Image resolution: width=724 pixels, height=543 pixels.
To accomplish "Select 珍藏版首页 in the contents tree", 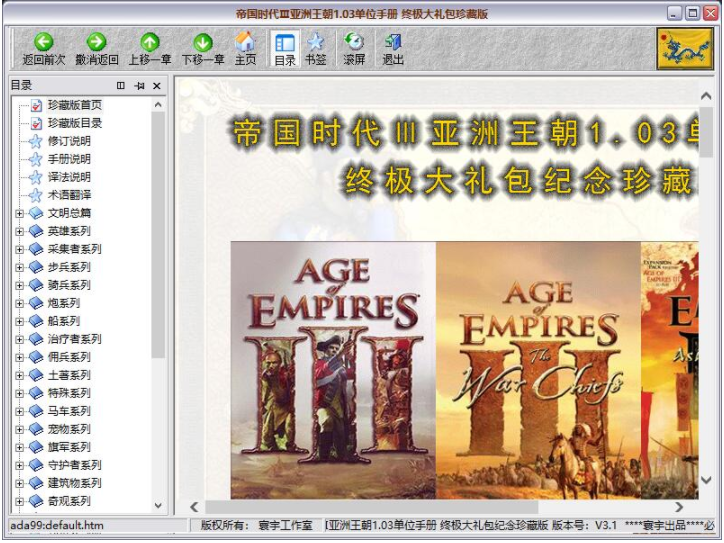I will click(74, 105).
